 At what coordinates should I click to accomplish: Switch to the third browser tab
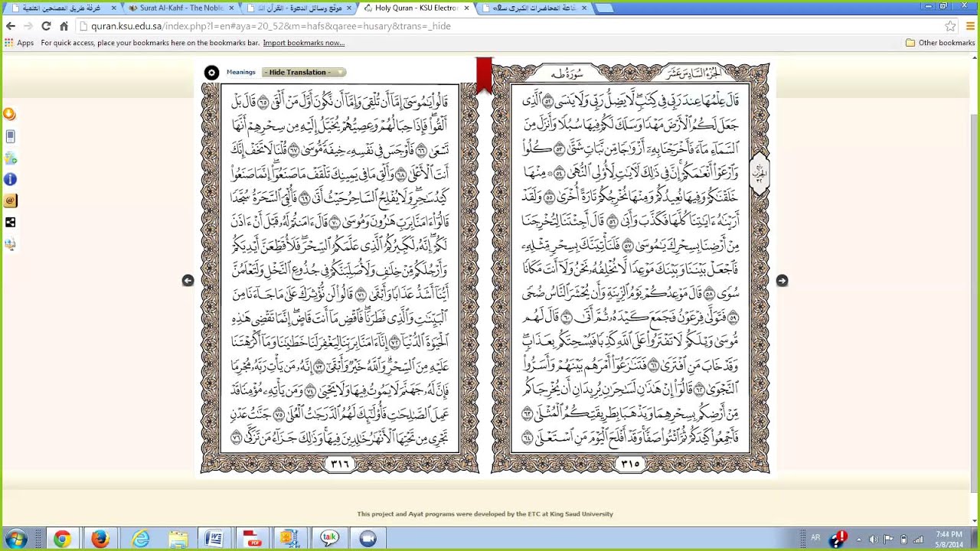(x=299, y=8)
